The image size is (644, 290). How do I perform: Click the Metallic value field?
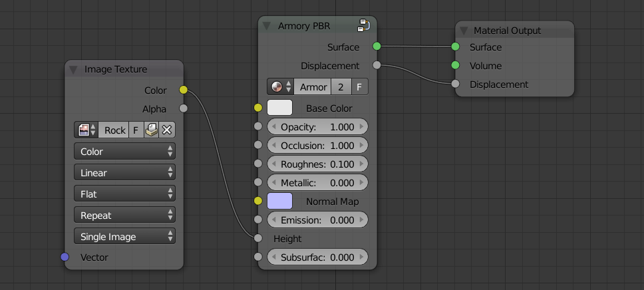[x=317, y=182]
